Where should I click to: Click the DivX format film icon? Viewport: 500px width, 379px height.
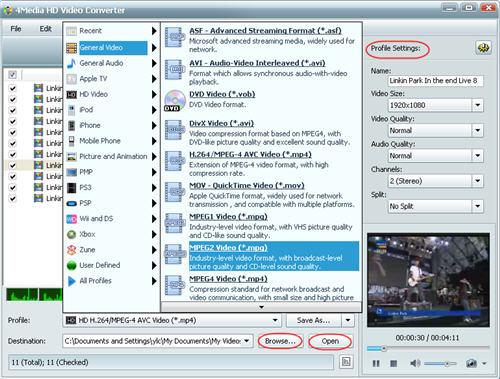(x=175, y=130)
